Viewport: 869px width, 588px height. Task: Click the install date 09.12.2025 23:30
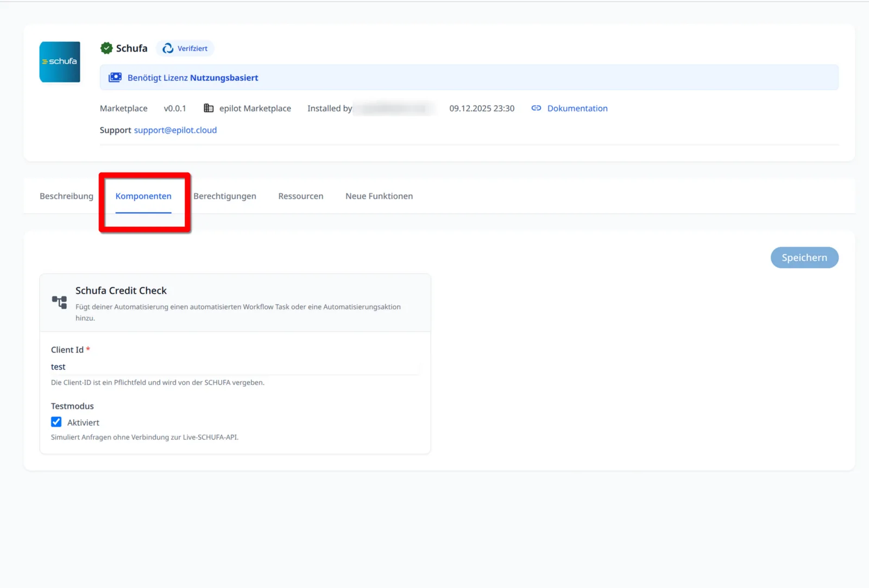tap(482, 108)
